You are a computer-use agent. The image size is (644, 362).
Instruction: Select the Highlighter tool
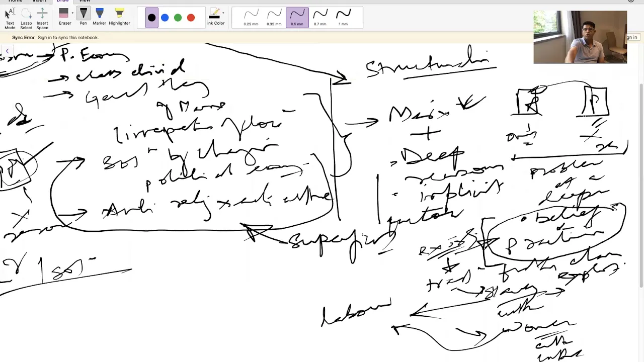(119, 17)
